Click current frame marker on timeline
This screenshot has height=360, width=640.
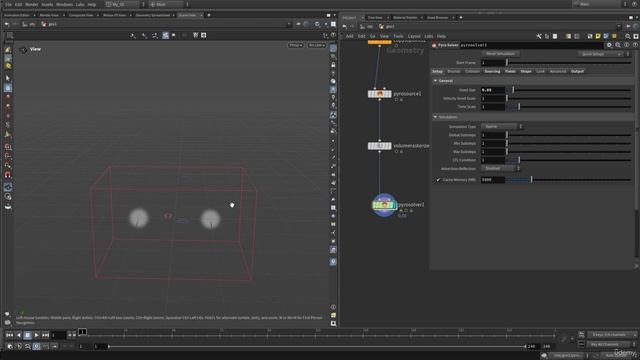pyautogui.click(x=82, y=332)
